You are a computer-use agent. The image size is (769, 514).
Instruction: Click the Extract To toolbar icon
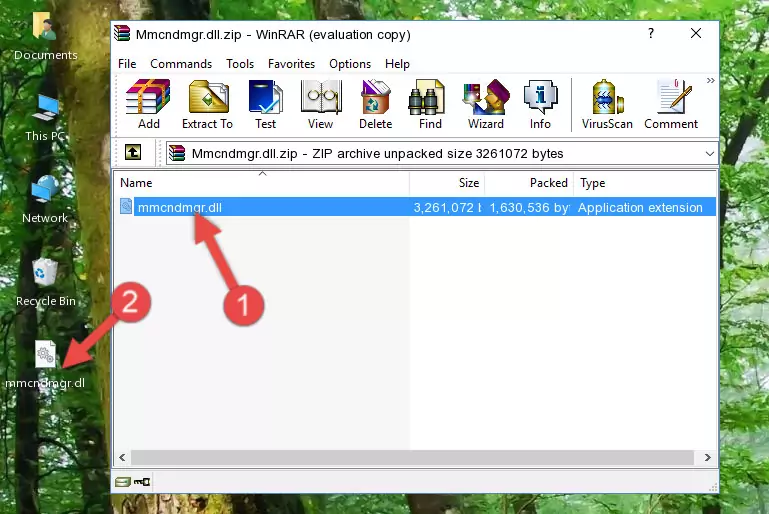click(207, 104)
